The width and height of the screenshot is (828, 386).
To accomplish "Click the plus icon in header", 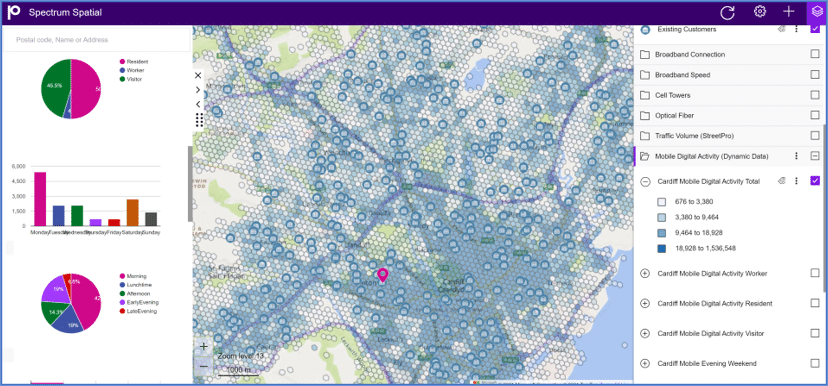I will (x=788, y=12).
